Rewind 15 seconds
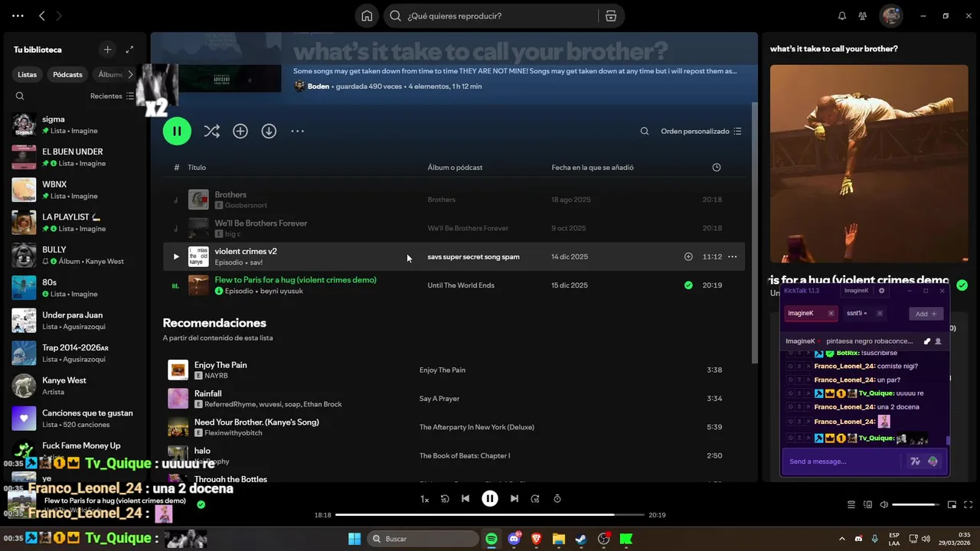 point(445,499)
